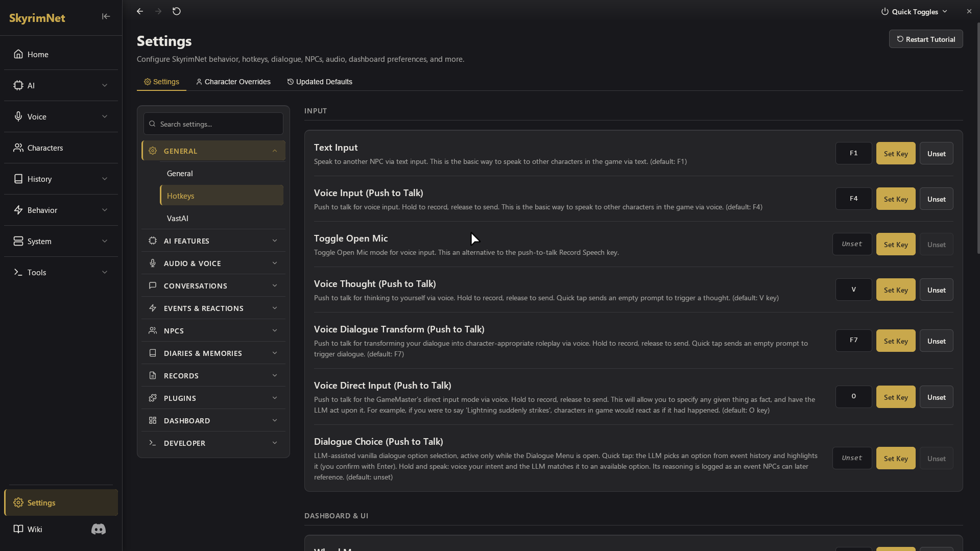Click the Home house icon
The image size is (980, 551).
click(18, 54)
